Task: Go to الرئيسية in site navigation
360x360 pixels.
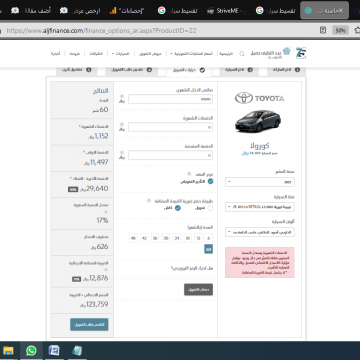Action: click(226, 54)
